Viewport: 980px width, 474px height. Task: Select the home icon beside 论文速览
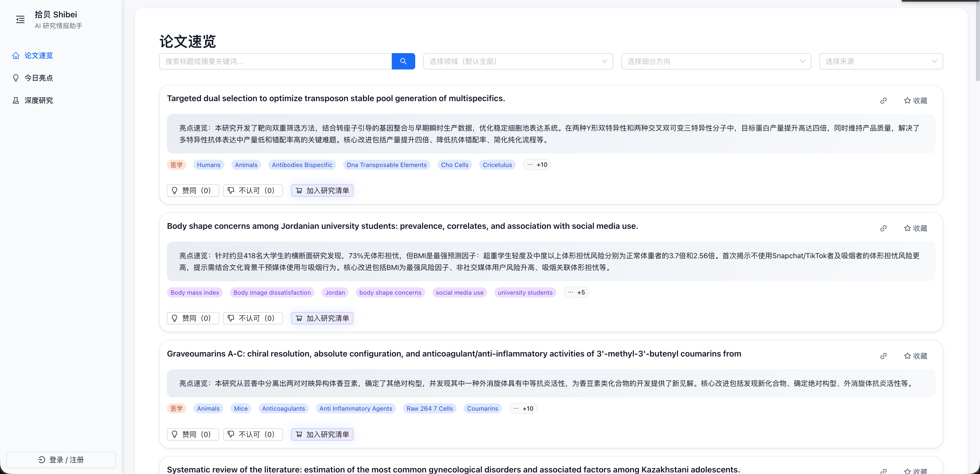16,55
